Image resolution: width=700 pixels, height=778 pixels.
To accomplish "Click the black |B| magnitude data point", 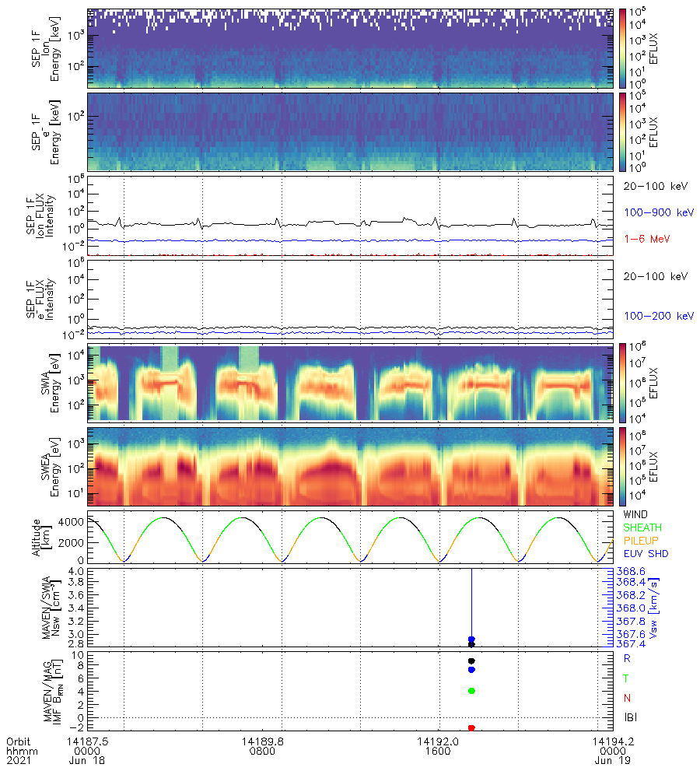I will click(471, 661).
